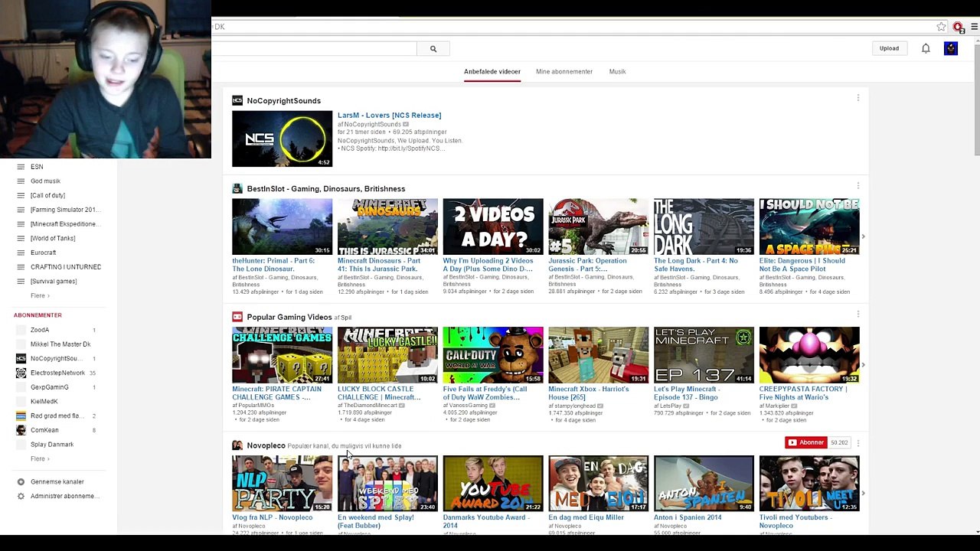The width and height of the screenshot is (980, 551).
Task: Select the Anbefalede videoer tab
Action: tap(492, 72)
